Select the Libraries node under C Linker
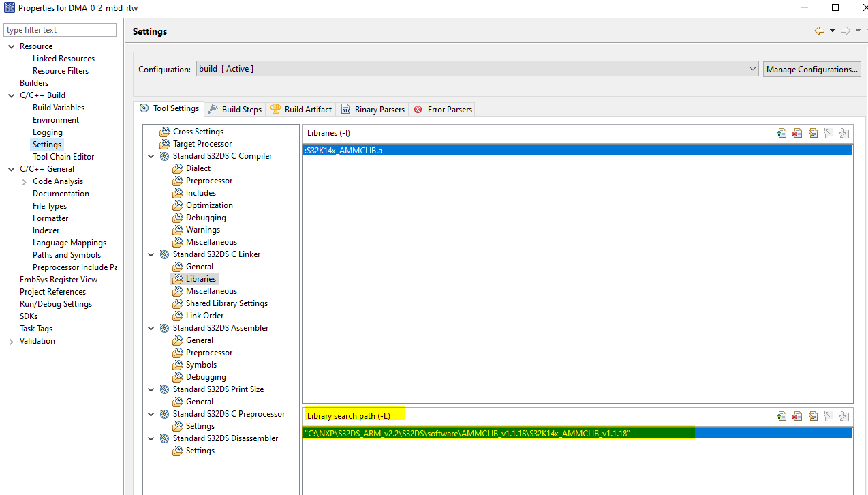868x495 pixels. tap(200, 278)
